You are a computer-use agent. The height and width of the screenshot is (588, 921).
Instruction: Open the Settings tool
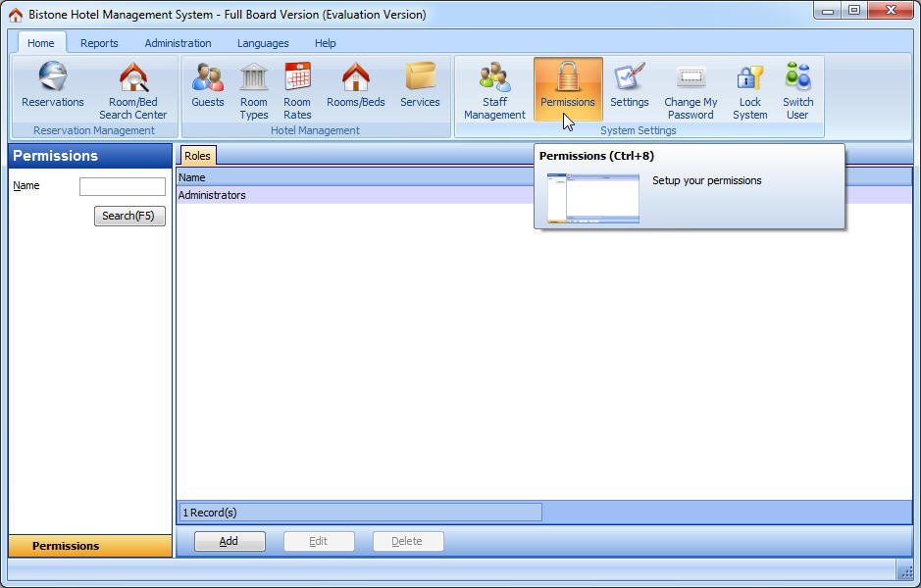pos(629,86)
